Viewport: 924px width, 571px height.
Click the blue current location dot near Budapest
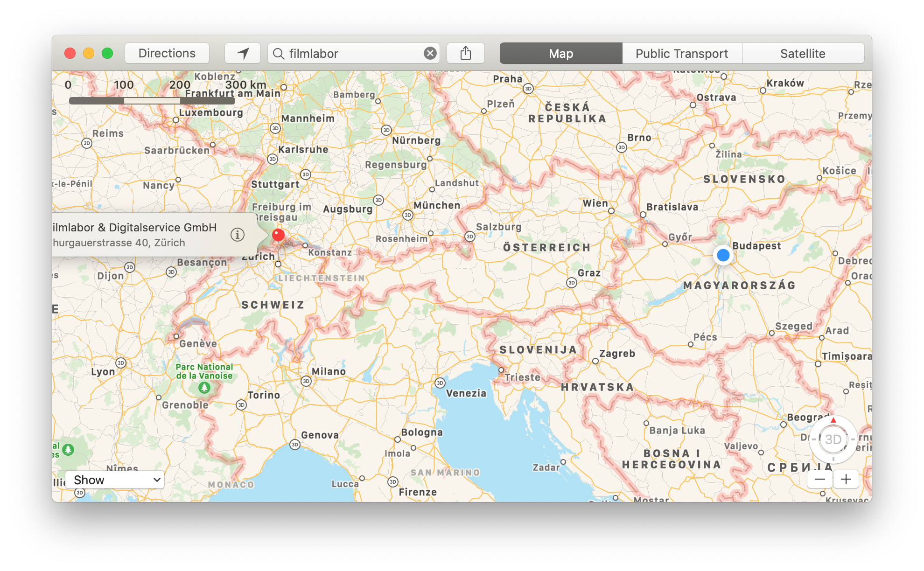click(723, 255)
